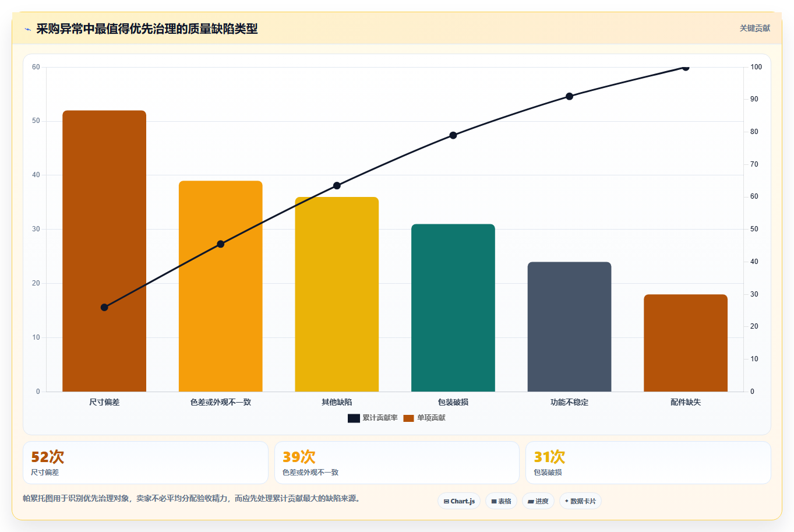The width and height of the screenshot is (794, 532).
Task: Click the right axis value 80
Action: pos(754,132)
